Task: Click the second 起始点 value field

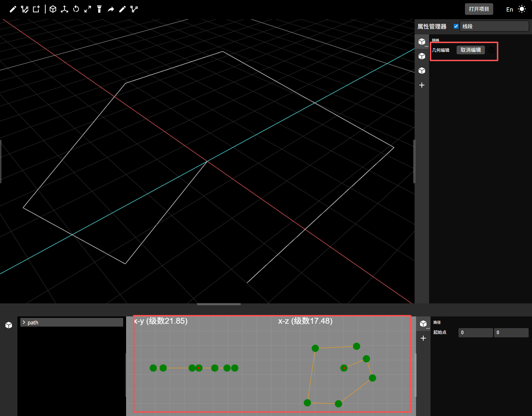Action: [511, 332]
